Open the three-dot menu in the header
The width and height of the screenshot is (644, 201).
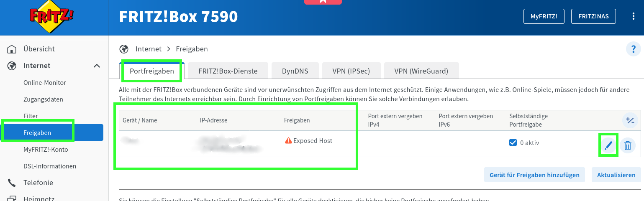pyautogui.click(x=633, y=16)
